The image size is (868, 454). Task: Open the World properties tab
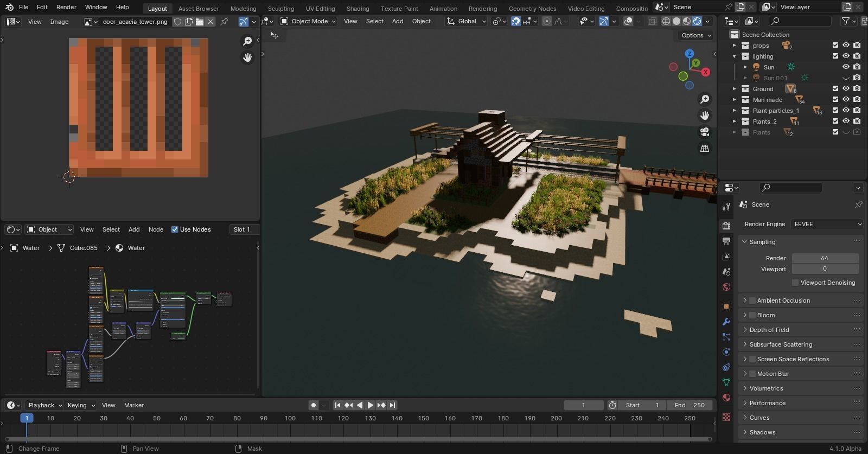tap(726, 286)
